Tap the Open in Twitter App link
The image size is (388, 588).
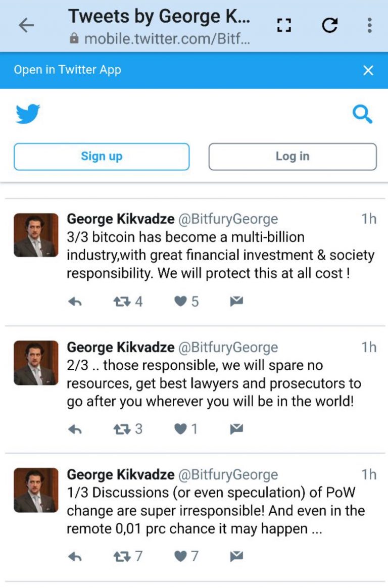click(68, 70)
